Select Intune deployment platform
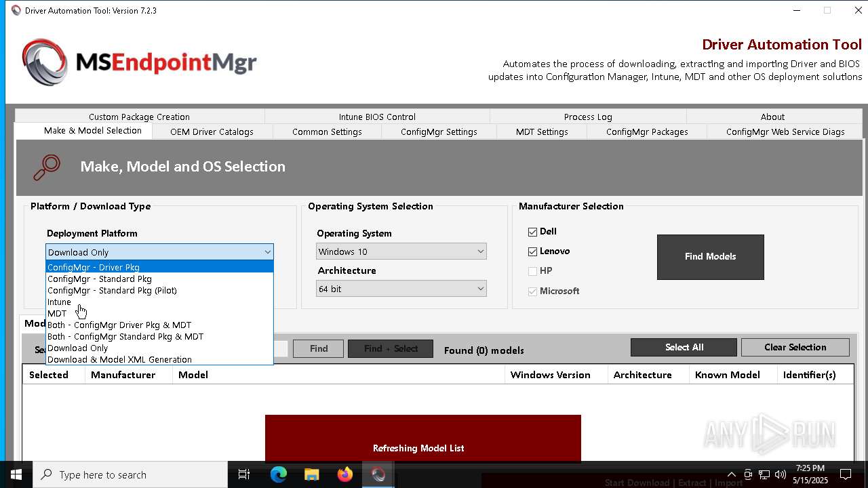Viewport: 868px width, 488px height. (159, 302)
